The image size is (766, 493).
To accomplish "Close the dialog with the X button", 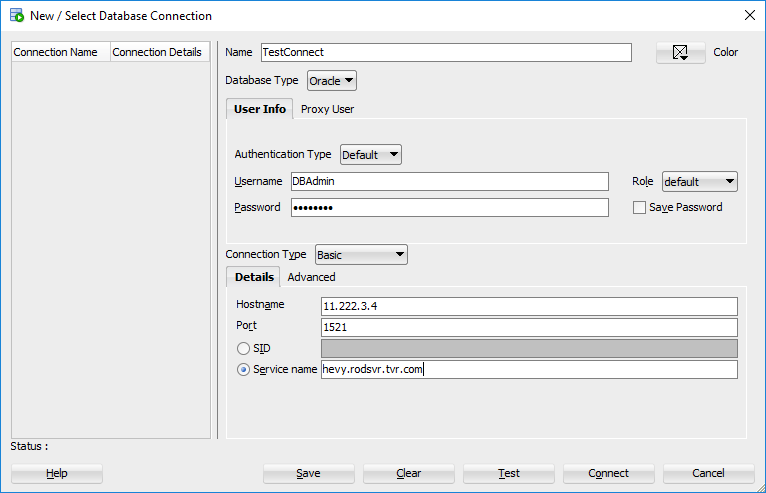I will (749, 15).
